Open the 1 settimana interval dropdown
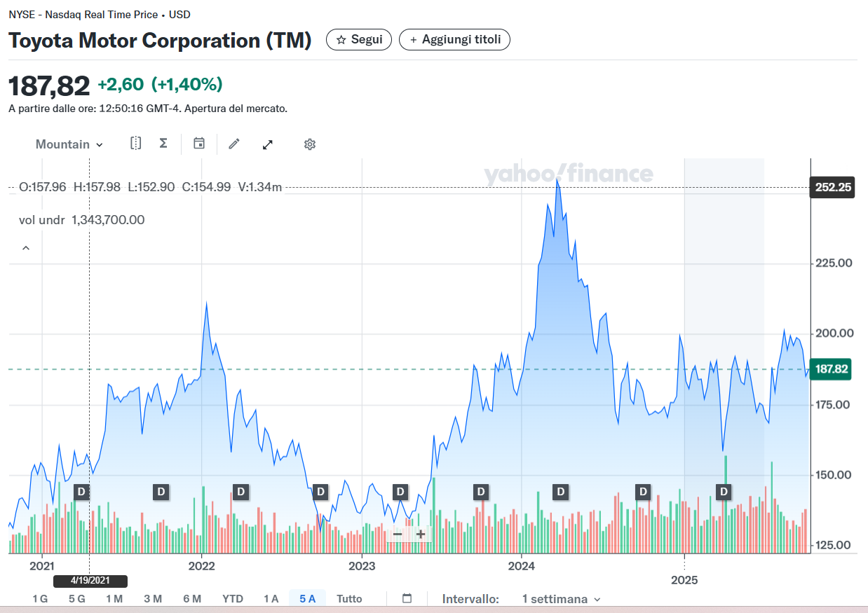 click(x=561, y=599)
